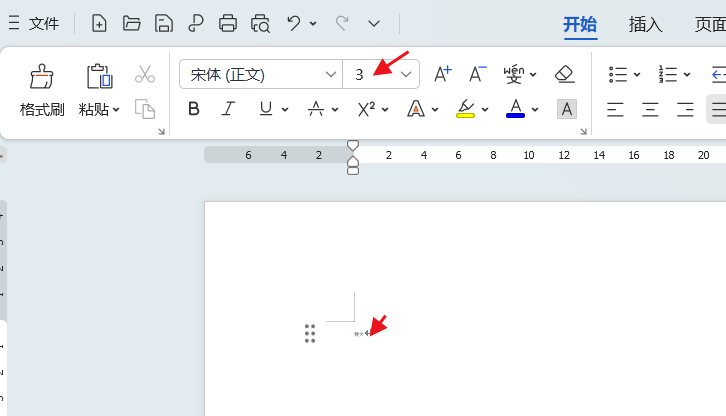This screenshot has width=726, height=416.
Task: Open print preview icon
Action: pos(260,24)
